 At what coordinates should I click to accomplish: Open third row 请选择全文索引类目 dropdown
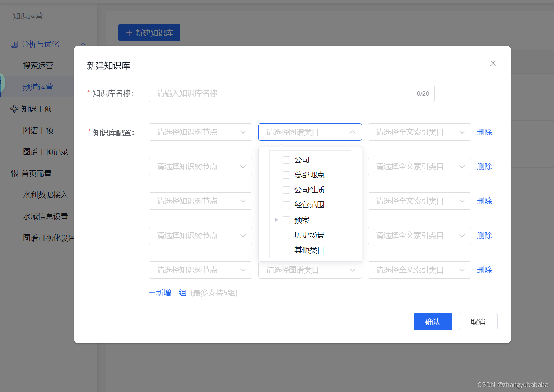click(419, 201)
